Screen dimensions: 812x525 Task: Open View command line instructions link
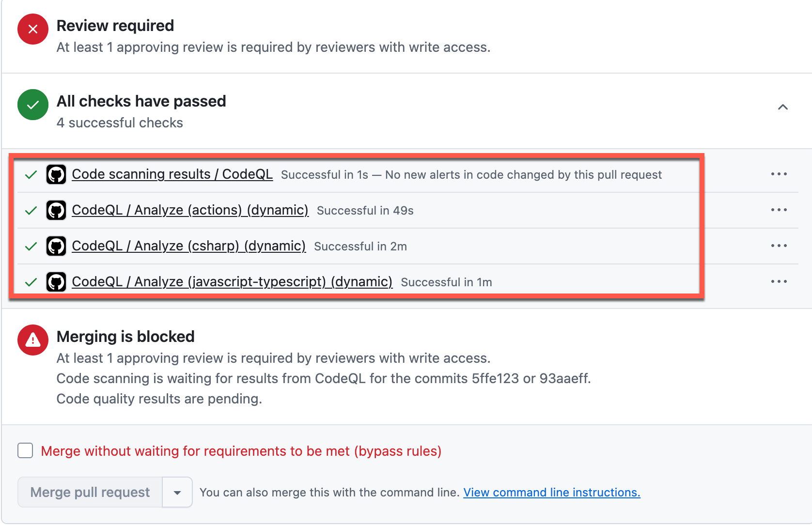pyautogui.click(x=551, y=493)
